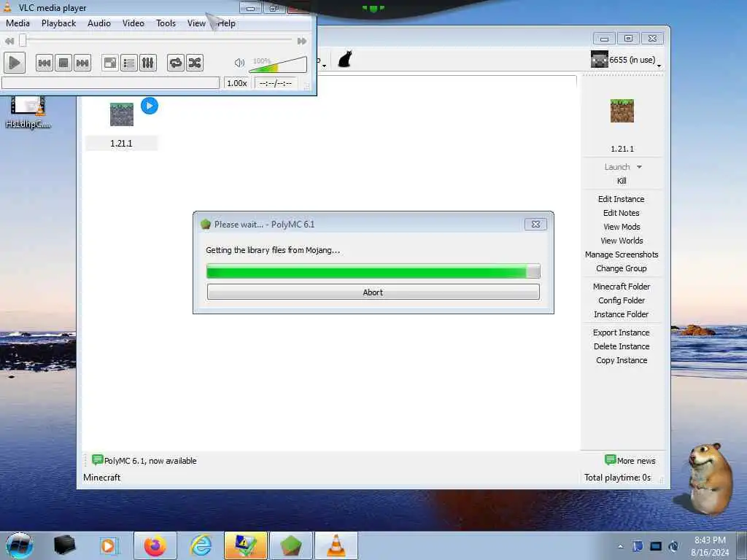Click Edit Instance
This screenshot has width=747, height=560.
point(622,199)
